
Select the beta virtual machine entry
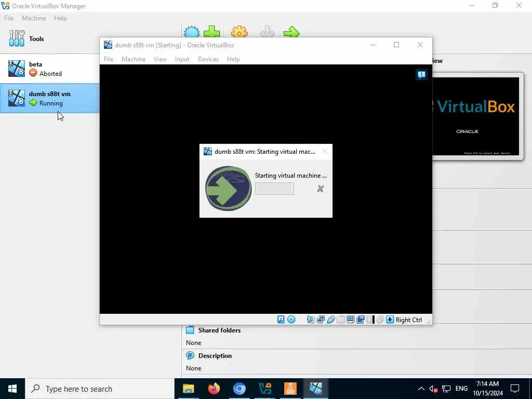click(x=49, y=69)
